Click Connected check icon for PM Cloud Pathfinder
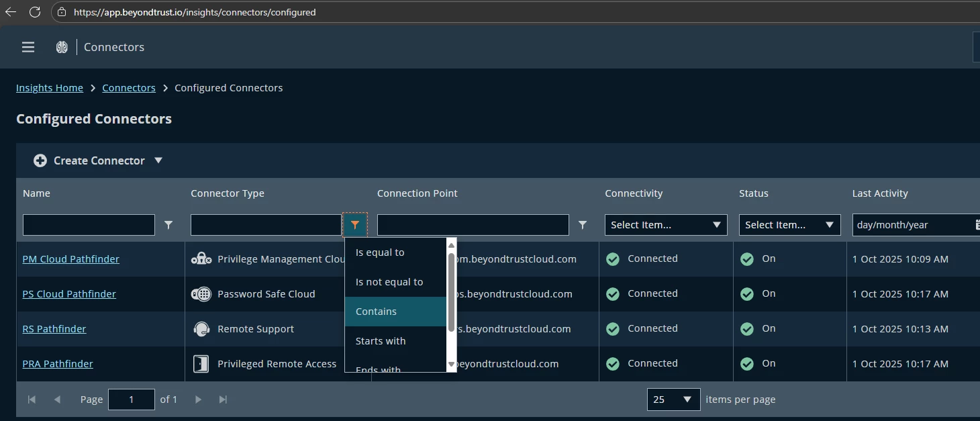Image resolution: width=980 pixels, height=421 pixels. point(613,259)
